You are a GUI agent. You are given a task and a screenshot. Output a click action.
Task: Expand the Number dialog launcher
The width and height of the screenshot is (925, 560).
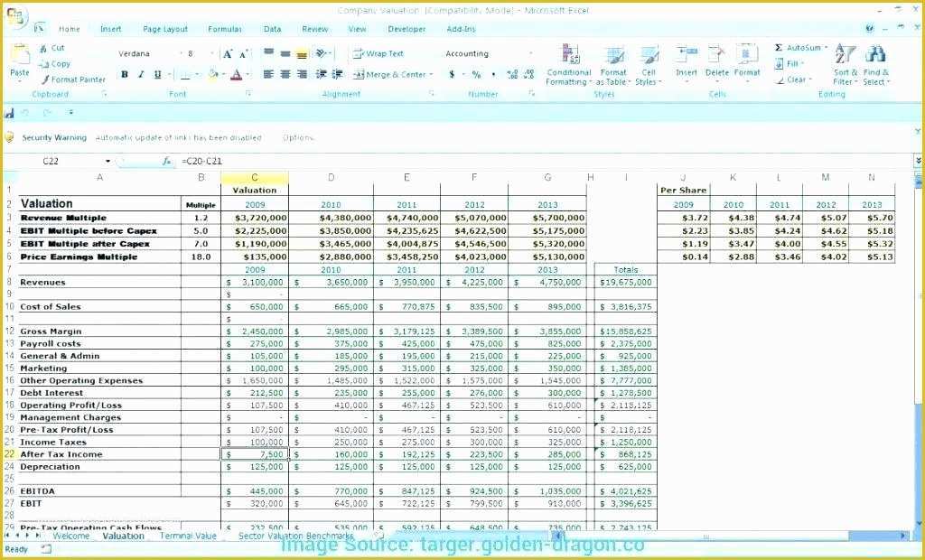click(x=531, y=94)
